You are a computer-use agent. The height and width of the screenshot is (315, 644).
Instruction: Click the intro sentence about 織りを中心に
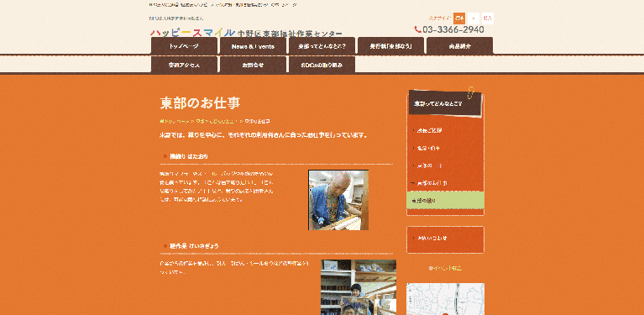click(264, 134)
